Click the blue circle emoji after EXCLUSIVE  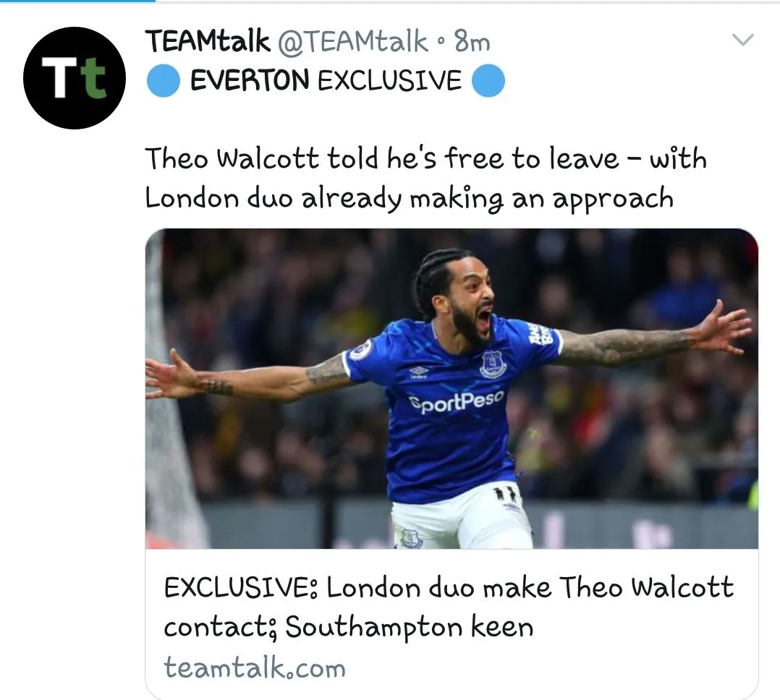point(488,80)
